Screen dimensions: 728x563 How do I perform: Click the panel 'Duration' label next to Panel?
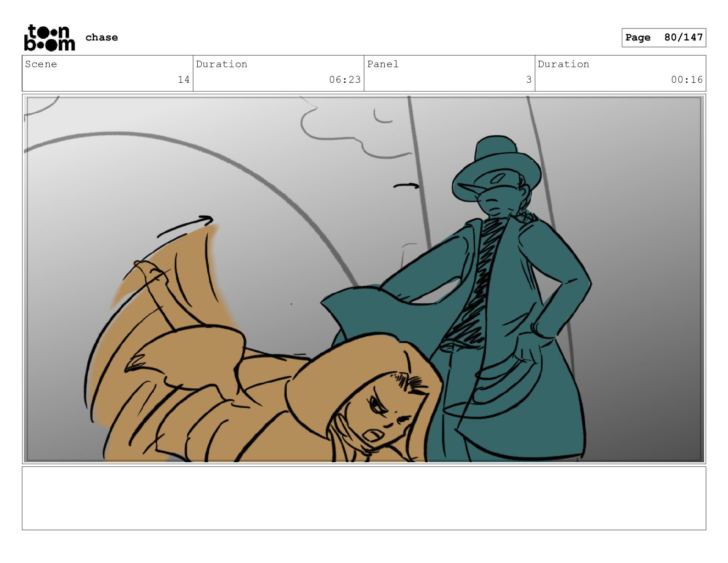coord(563,64)
